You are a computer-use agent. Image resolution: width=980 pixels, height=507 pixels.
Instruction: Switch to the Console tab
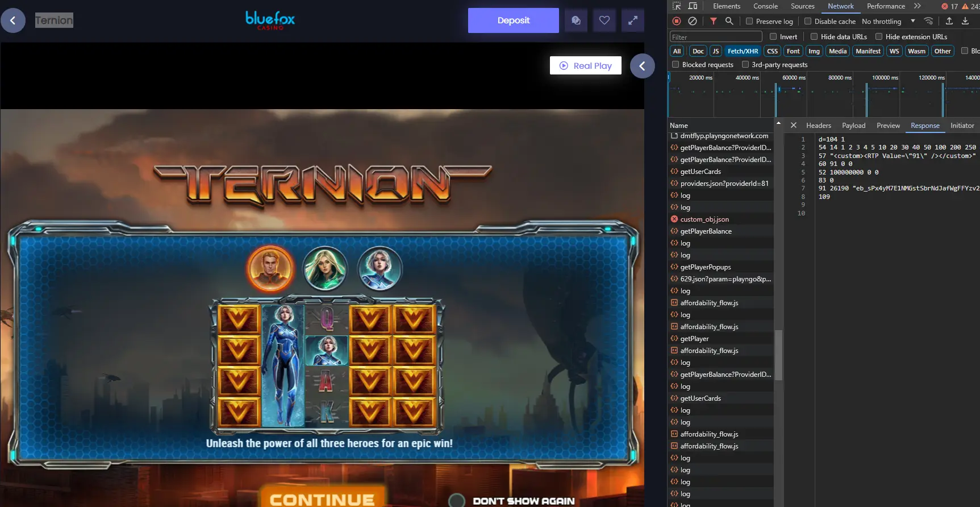765,6
